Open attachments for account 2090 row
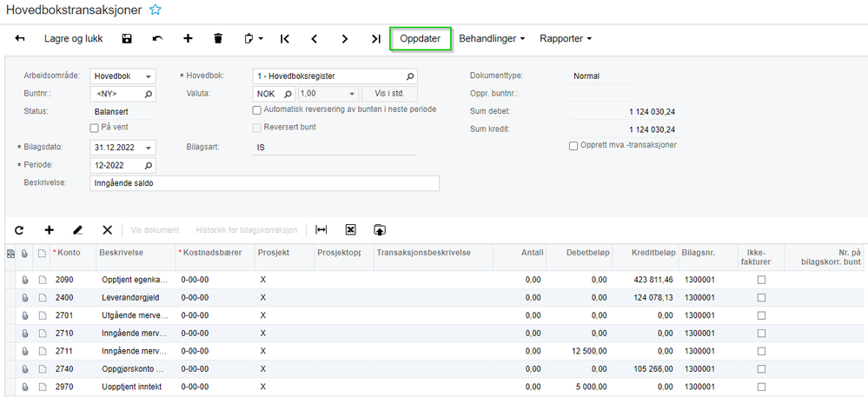The height and width of the screenshot is (397, 868). 24,281
